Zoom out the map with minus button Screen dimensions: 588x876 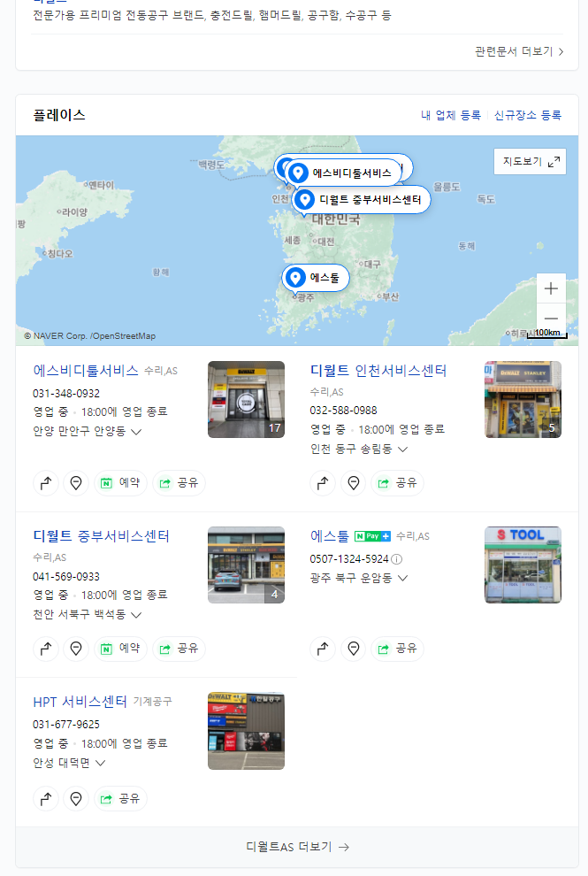coord(551,318)
